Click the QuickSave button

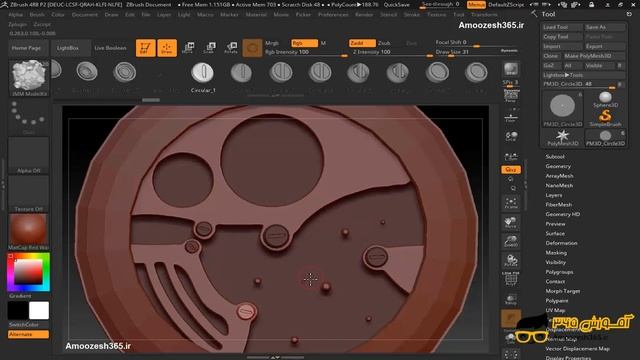tap(396, 5)
